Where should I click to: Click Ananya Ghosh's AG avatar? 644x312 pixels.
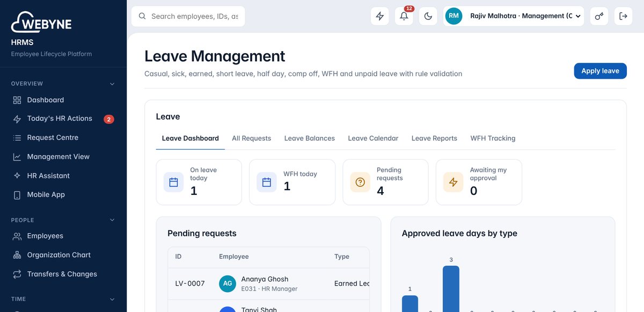click(228, 284)
